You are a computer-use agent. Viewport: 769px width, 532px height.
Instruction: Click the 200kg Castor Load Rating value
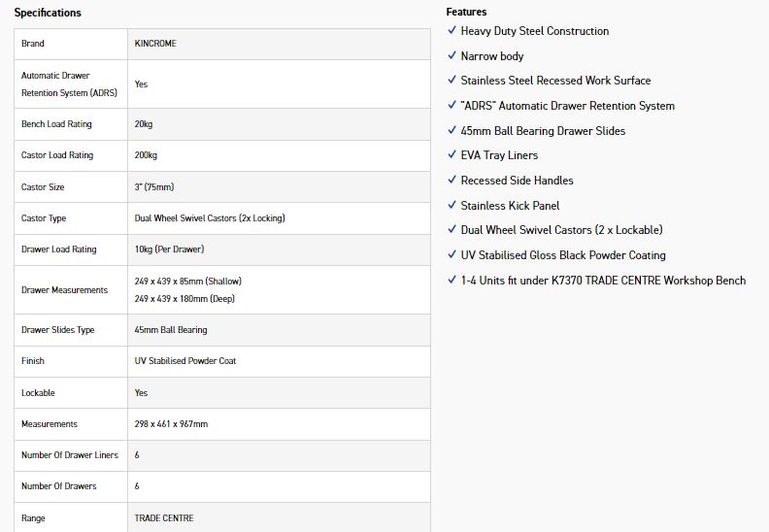click(x=146, y=155)
